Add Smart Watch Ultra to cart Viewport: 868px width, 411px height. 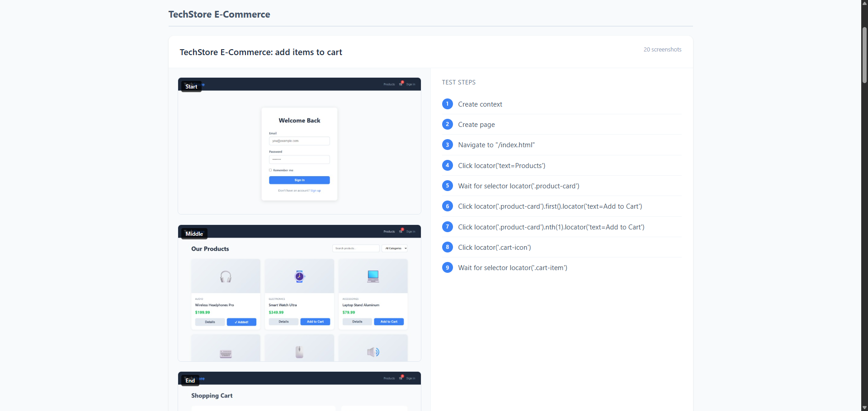click(x=315, y=322)
